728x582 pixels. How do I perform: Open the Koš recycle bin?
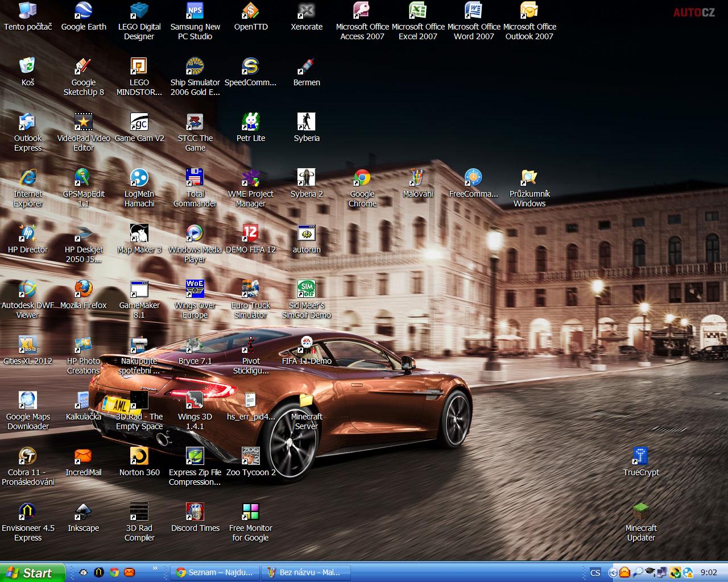click(28, 65)
